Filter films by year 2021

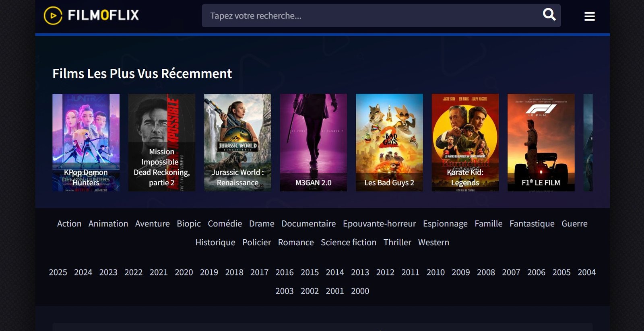coord(159,272)
